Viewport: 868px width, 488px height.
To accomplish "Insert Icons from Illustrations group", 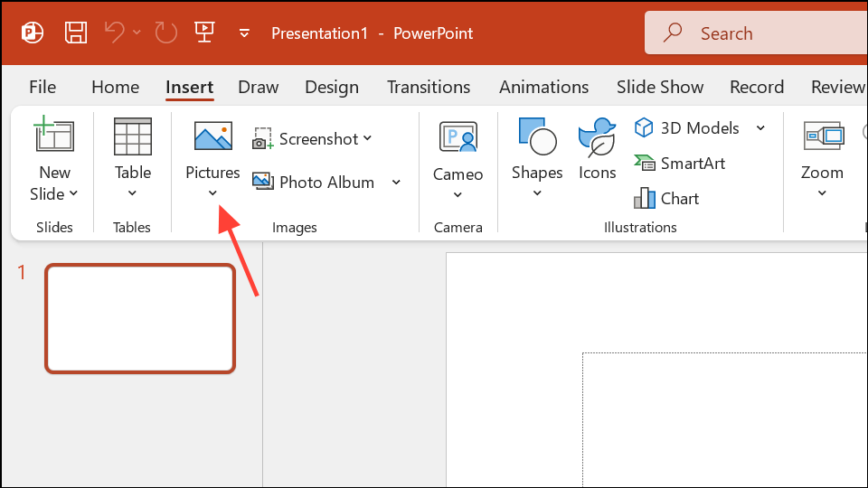I will [598, 149].
